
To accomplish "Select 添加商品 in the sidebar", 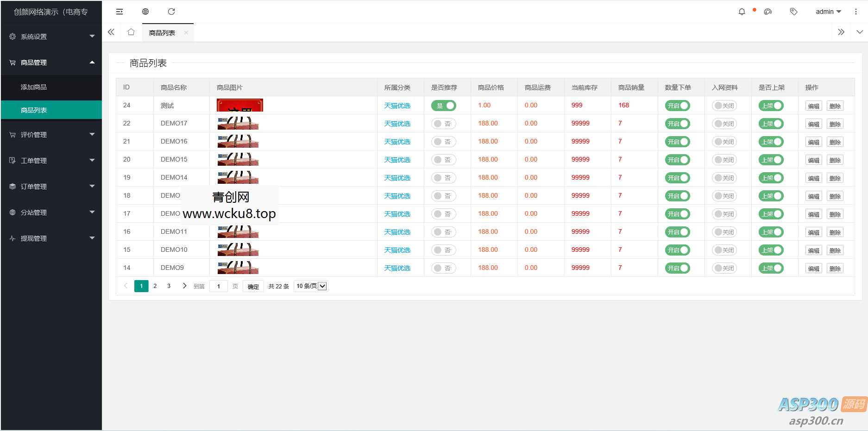I will click(34, 87).
